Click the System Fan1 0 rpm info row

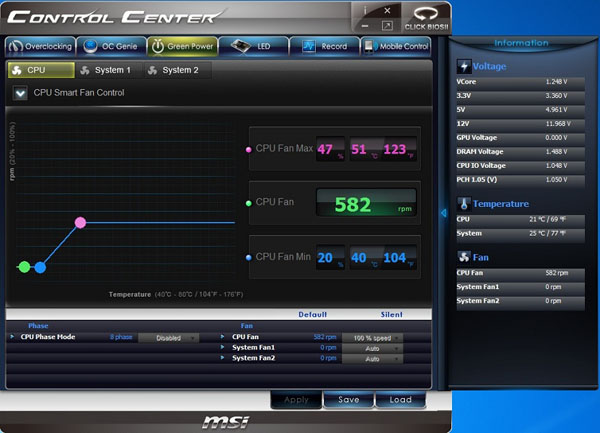[520, 287]
